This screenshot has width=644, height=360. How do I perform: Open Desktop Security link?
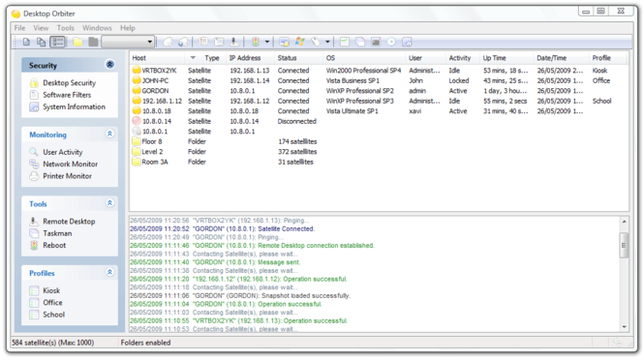pyautogui.click(x=69, y=83)
